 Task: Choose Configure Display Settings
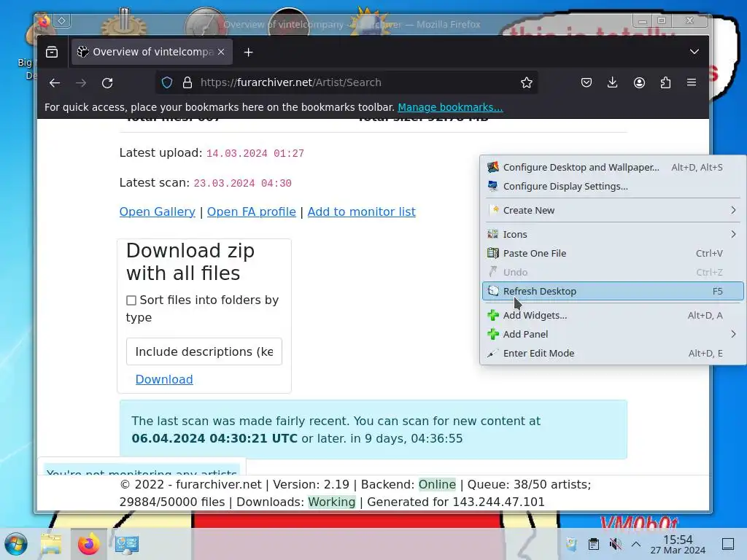pyautogui.click(x=613, y=186)
